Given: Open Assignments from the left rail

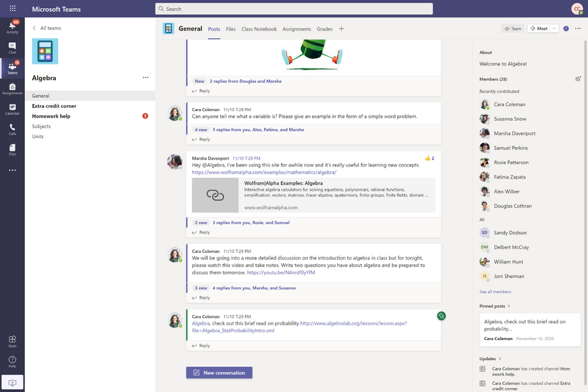Looking at the screenshot, I should pos(12,89).
